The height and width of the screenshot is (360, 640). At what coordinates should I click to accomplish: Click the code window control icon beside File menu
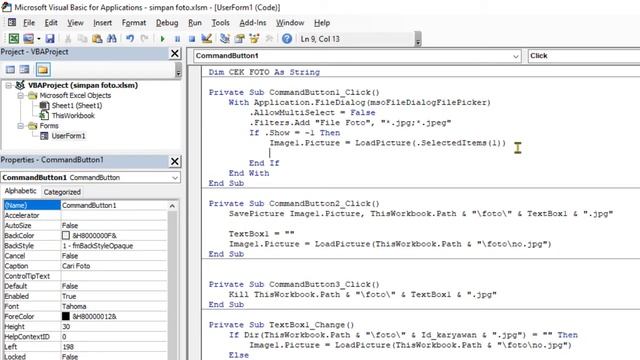pyautogui.click(x=12, y=22)
